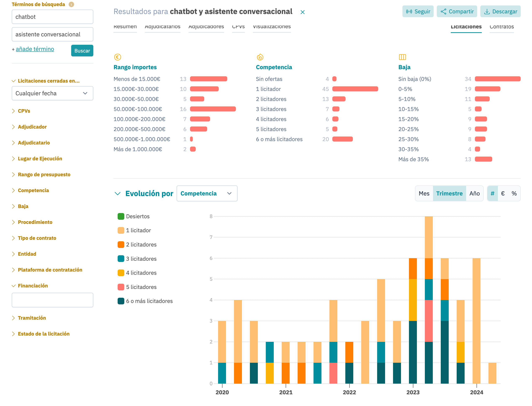Click the Compartir share button
Viewport: 532px width, 406px height.
click(x=457, y=11)
